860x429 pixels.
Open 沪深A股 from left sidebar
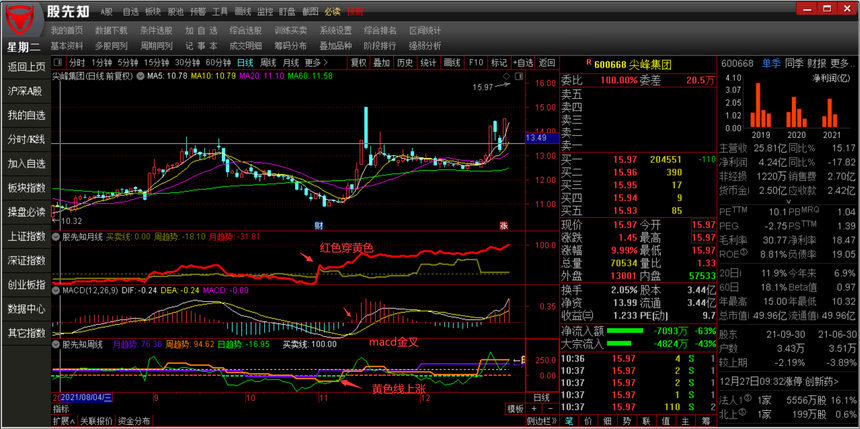26,91
